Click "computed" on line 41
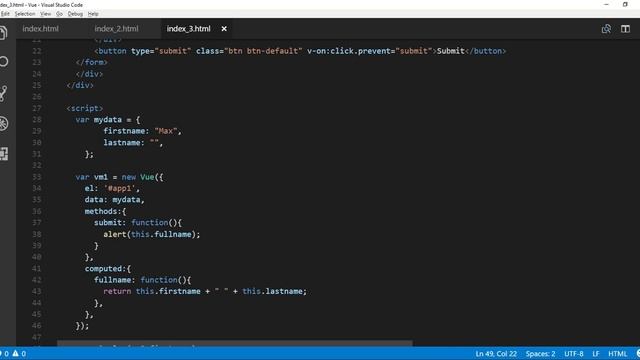The height and width of the screenshot is (360, 640). 103,269
